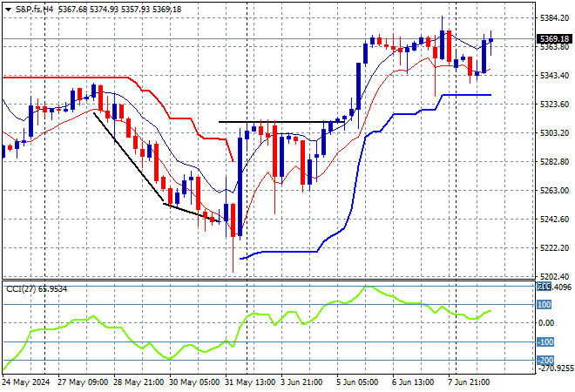Click the CCI 100 level label
The height and width of the screenshot is (392, 575).
[544, 304]
